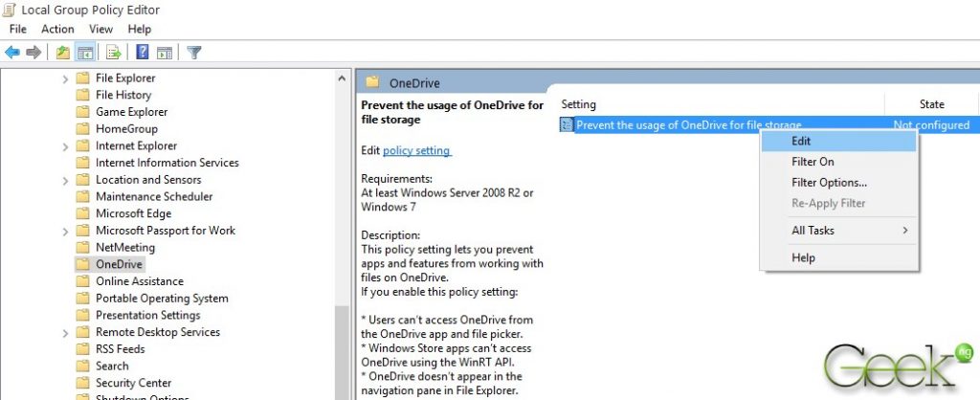Expand the File Explorer tree node
The width and height of the screenshot is (980, 400).
66,78
